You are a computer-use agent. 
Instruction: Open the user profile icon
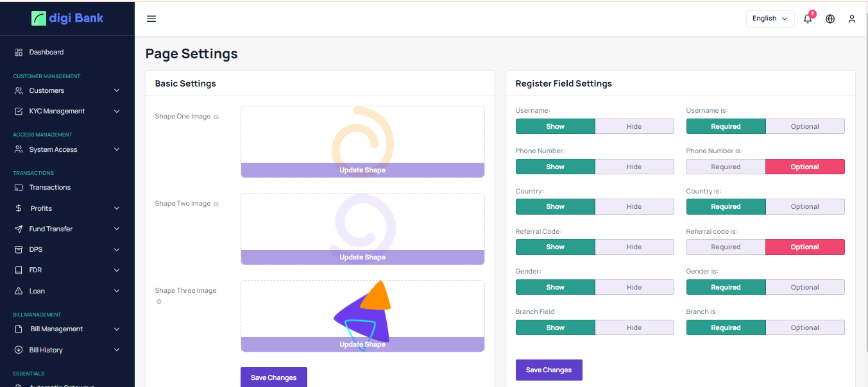point(852,19)
